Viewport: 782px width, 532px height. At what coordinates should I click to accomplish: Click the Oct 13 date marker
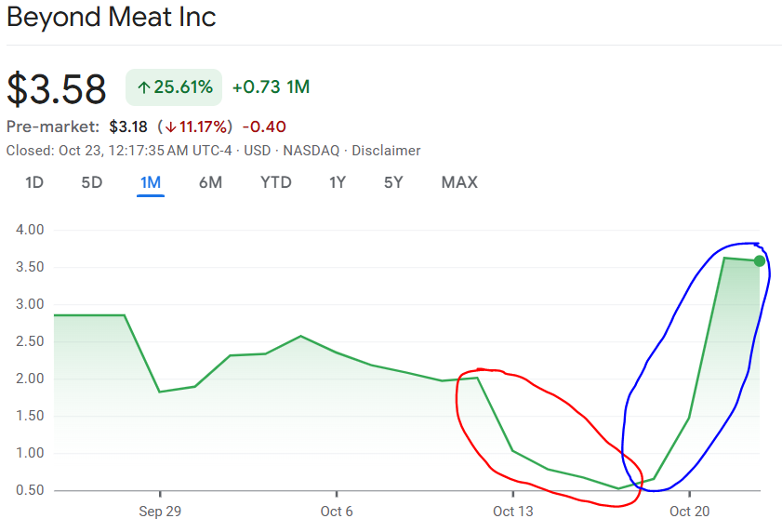tap(512, 511)
